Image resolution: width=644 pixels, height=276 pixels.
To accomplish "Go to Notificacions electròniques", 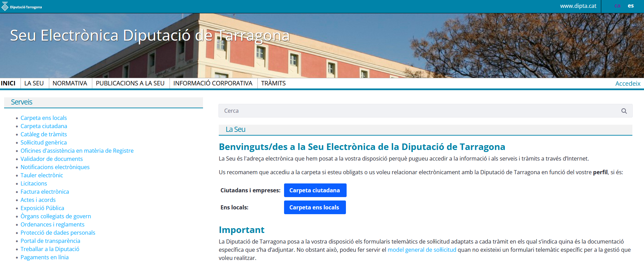I will coord(55,167).
